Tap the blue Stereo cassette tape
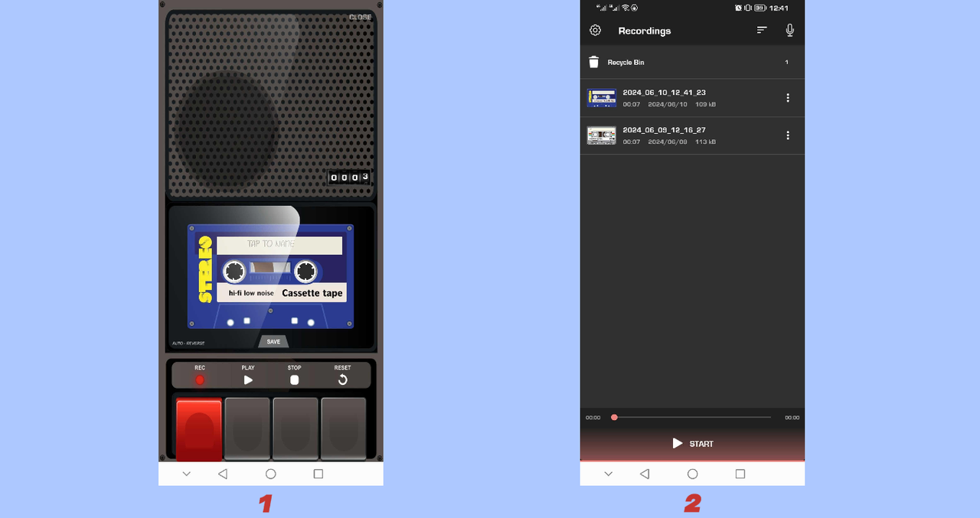Screen dimensions: 980x518 click(270, 276)
